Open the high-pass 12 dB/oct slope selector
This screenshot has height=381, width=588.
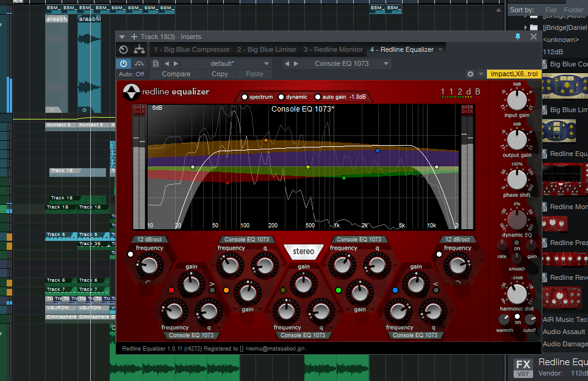pos(149,240)
